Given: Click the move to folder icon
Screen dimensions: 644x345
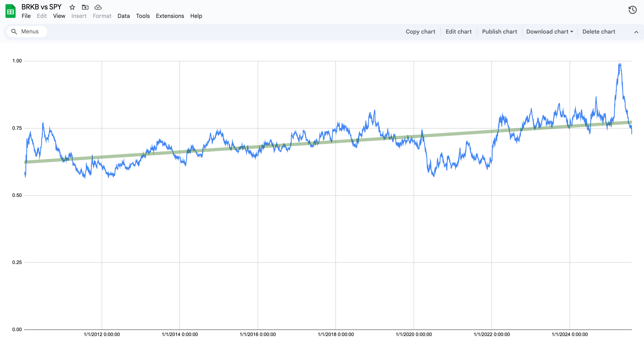Looking at the screenshot, I should [85, 7].
